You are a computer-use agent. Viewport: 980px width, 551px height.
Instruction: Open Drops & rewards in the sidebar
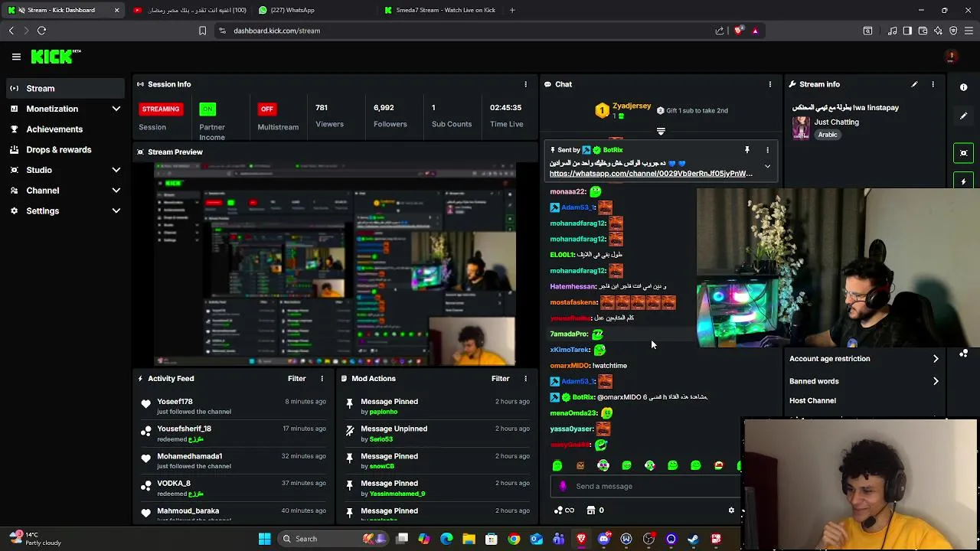[64, 149]
